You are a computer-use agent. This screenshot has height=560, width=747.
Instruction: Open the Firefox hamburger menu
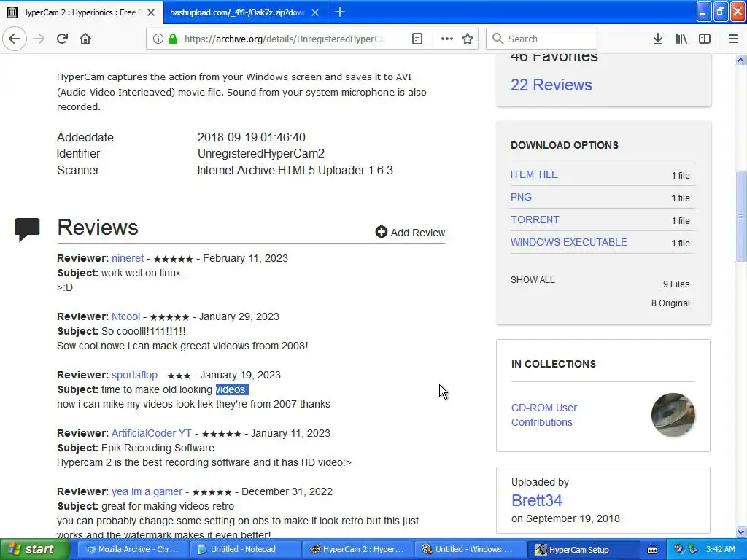pos(732,39)
